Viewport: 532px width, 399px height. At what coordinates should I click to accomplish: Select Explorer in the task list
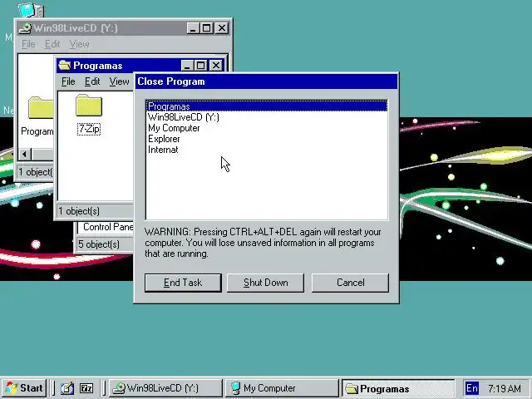pos(267,139)
